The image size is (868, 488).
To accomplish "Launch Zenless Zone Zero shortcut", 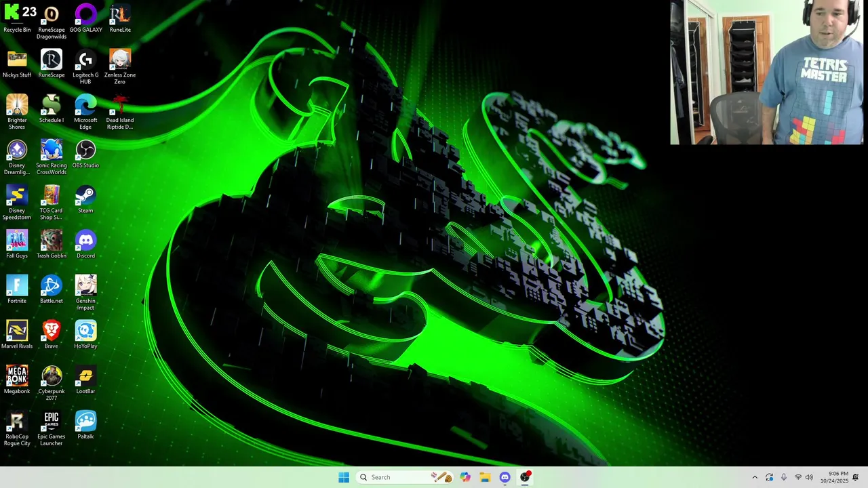I will (x=120, y=67).
